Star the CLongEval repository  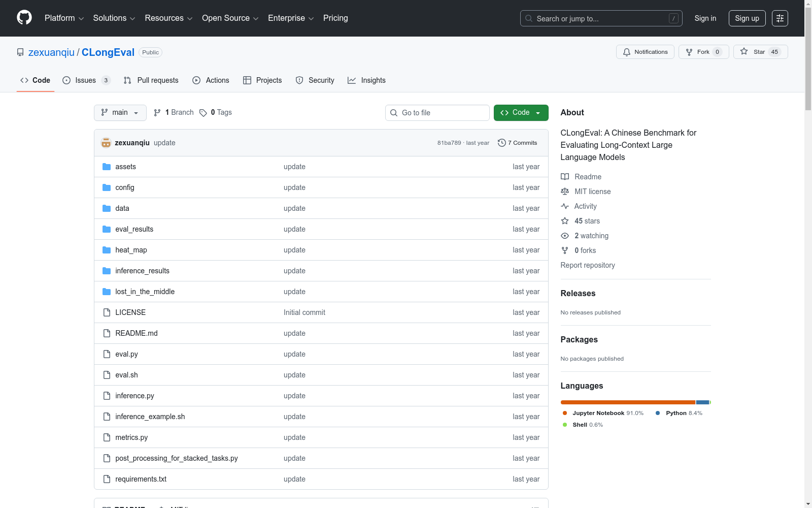761,52
